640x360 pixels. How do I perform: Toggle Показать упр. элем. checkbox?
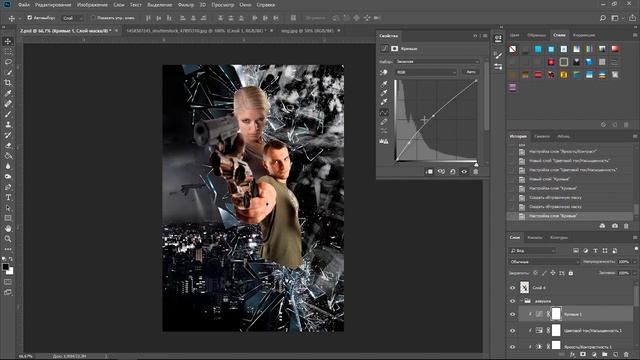click(93, 18)
